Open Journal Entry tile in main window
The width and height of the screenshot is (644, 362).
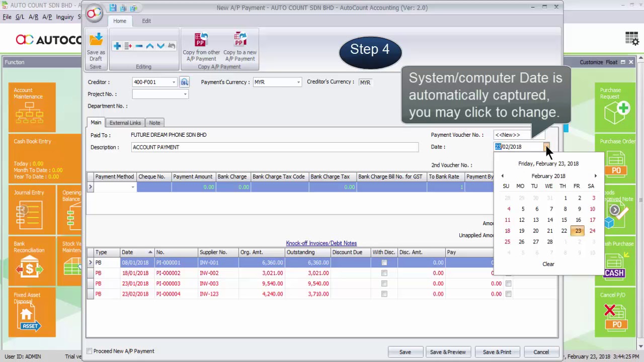coord(32,209)
